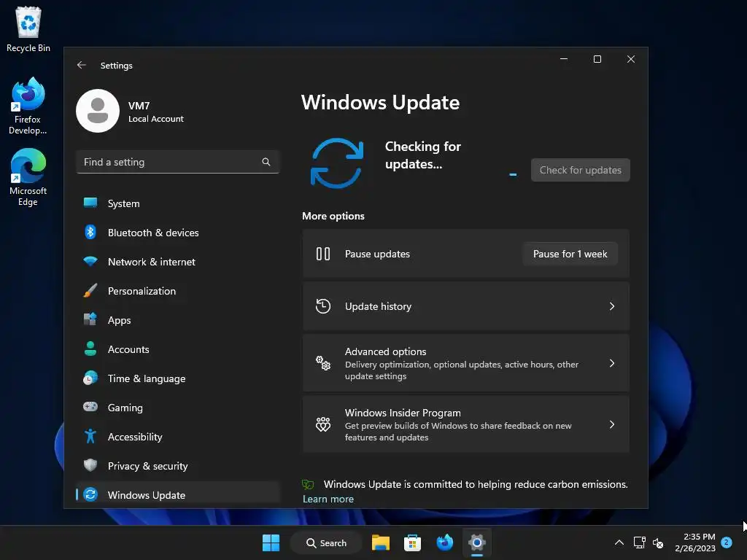Screen dimensions: 747x560
Task: Click the Privacy & security shield icon
Action: pyautogui.click(x=90, y=465)
